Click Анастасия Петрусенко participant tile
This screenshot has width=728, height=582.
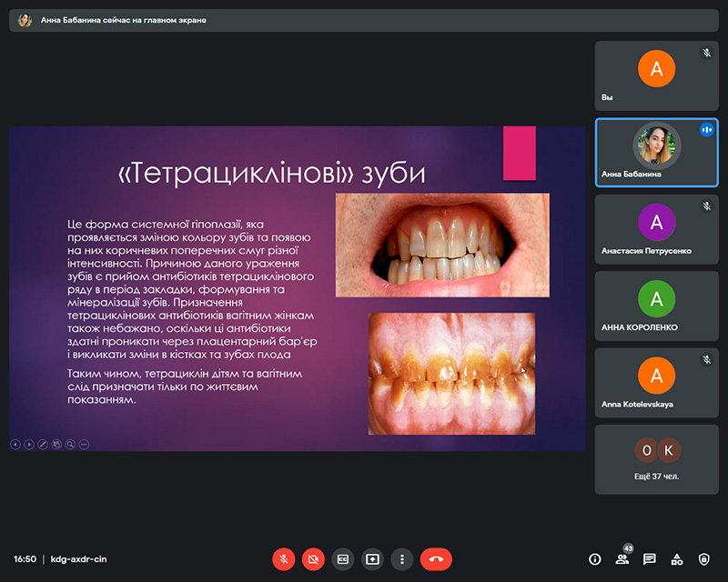pyautogui.click(x=656, y=228)
